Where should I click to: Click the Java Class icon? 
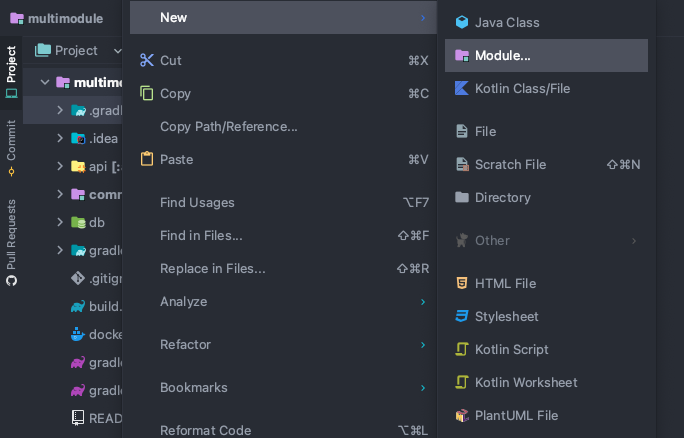462,22
